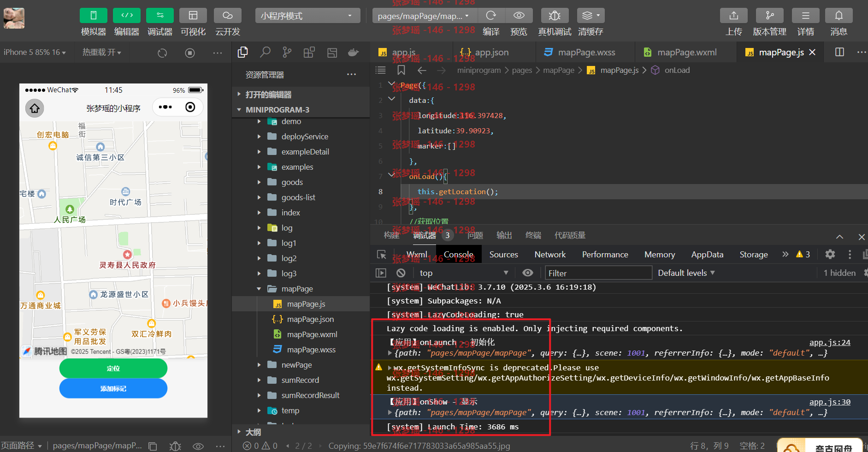Expand the open editors section
This screenshot has width=868, height=452.
[301, 95]
